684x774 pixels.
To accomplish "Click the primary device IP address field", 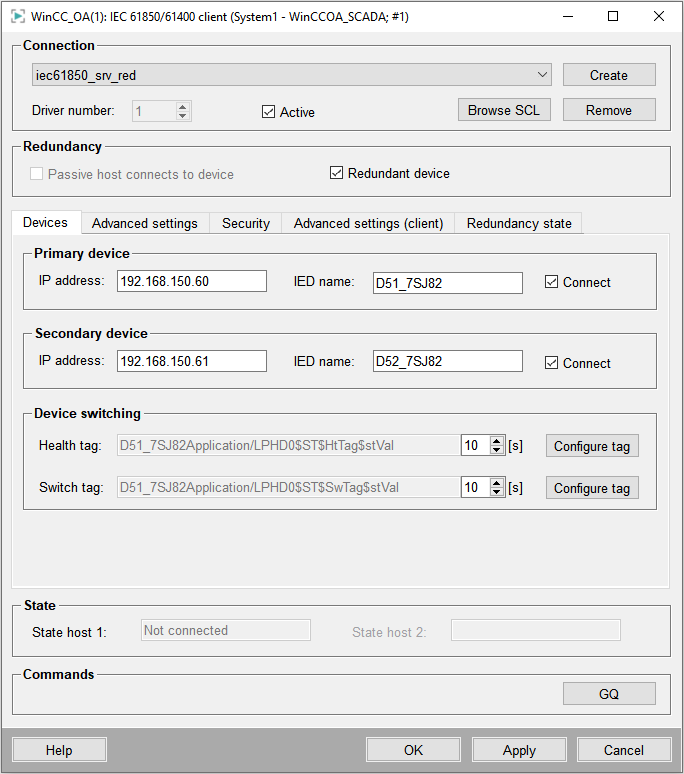I will pyautogui.click(x=192, y=281).
